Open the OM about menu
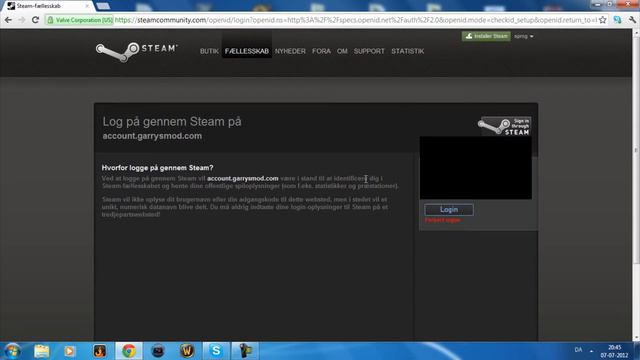Viewport: 640px width, 360px height. click(342, 51)
